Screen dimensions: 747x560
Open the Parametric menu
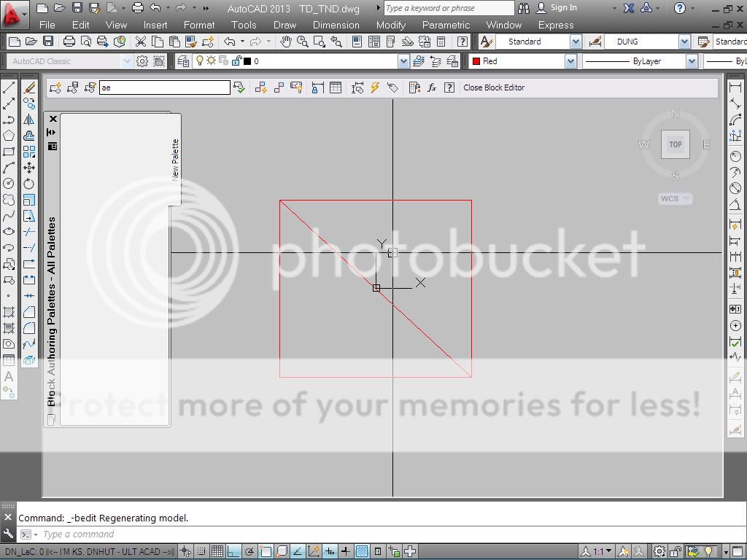(446, 25)
